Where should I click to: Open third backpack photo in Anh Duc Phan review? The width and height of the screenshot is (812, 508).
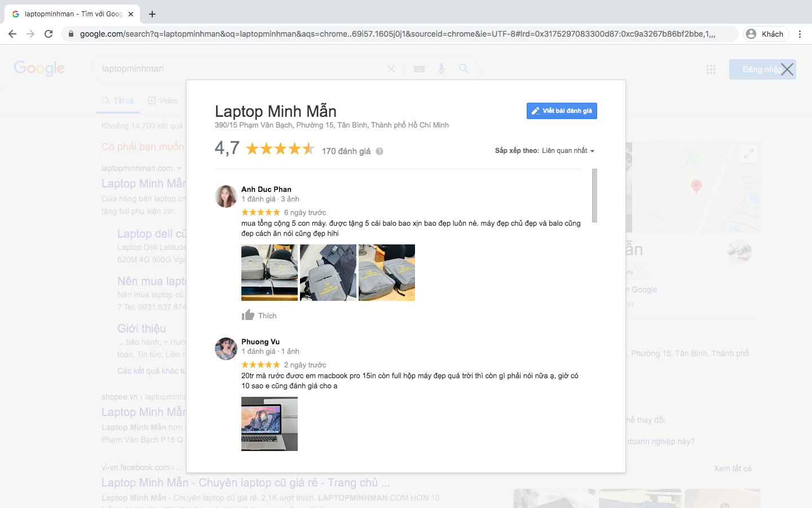click(387, 273)
